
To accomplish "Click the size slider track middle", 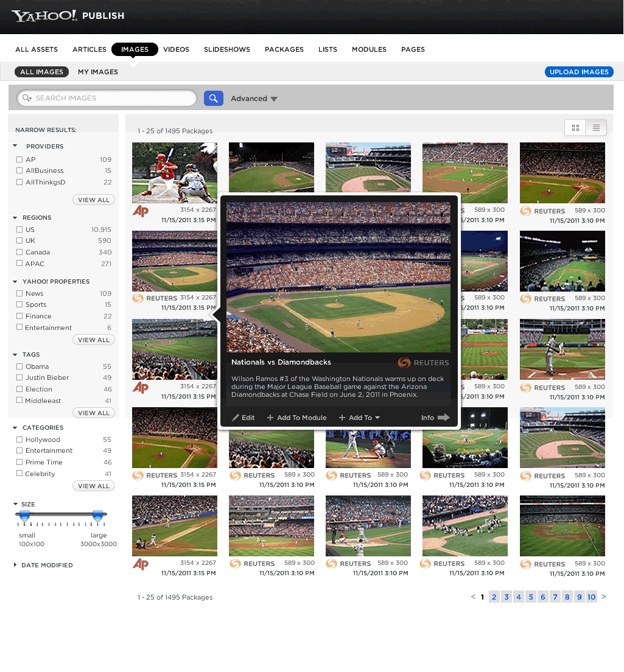I will click(61, 514).
